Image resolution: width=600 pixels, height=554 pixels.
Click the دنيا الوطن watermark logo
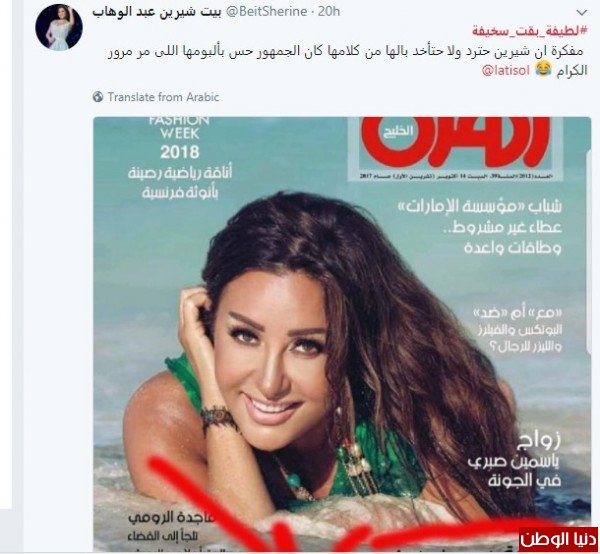(559, 540)
